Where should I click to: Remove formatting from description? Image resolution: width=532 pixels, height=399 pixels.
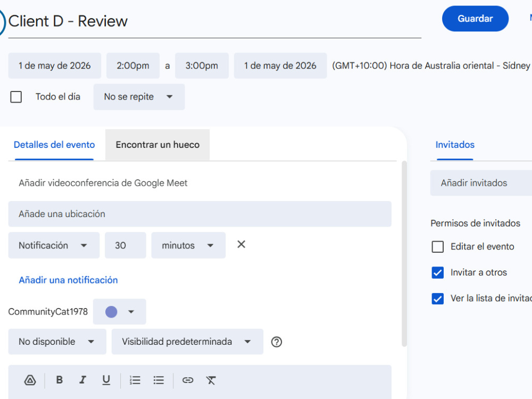[211, 380]
